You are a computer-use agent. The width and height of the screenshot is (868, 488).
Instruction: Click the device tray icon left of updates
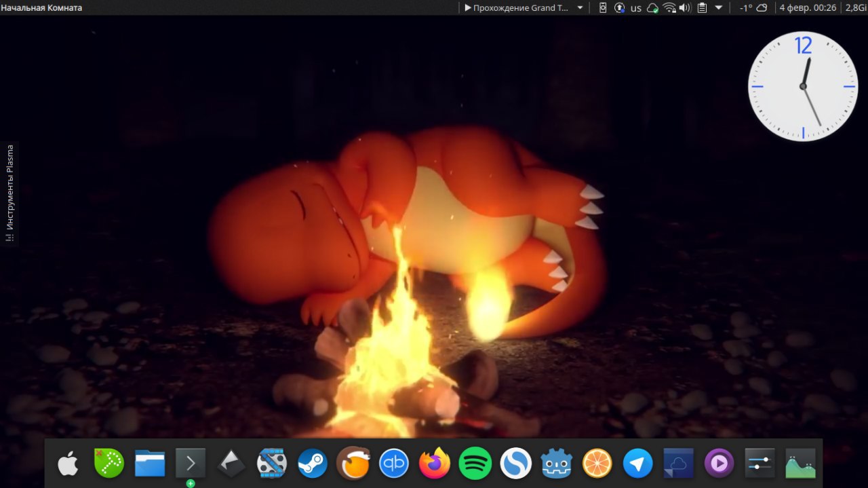603,8
